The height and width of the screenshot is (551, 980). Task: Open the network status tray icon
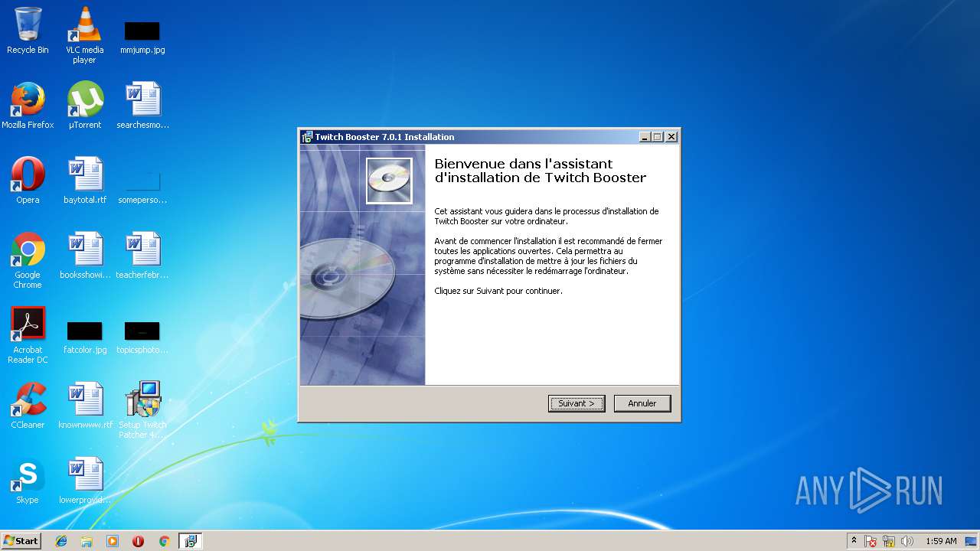(x=889, y=541)
